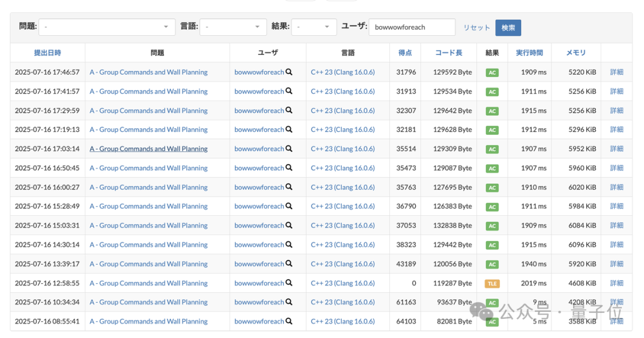
Task: Click C++ 23 language link in 13:39:17 row
Action: click(343, 263)
